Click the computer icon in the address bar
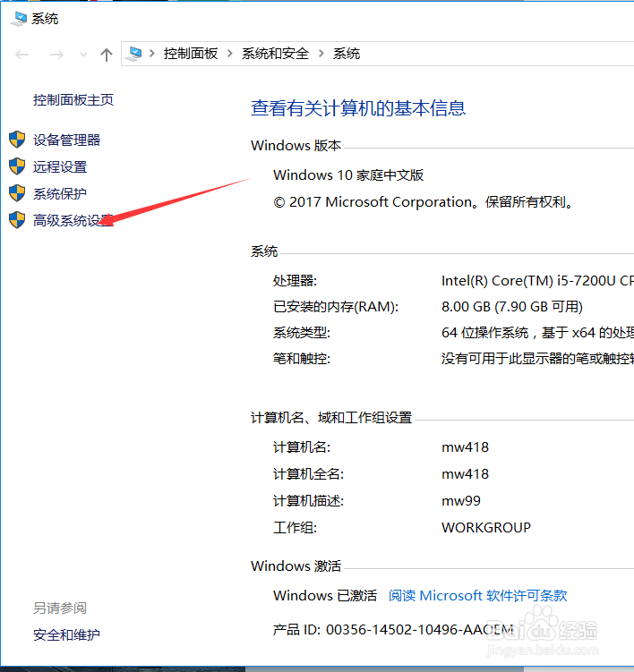 (134, 54)
